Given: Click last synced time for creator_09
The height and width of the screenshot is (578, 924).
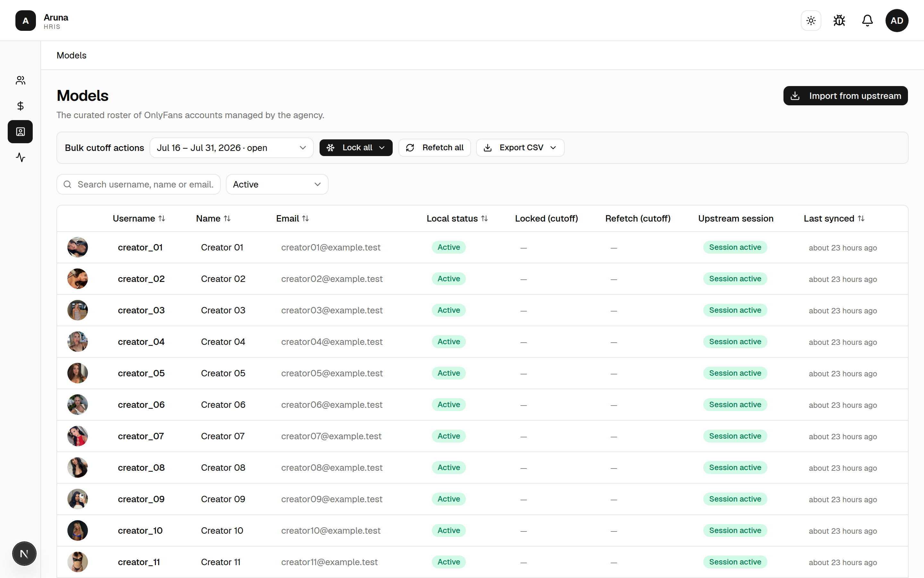Looking at the screenshot, I should (843, 500).
